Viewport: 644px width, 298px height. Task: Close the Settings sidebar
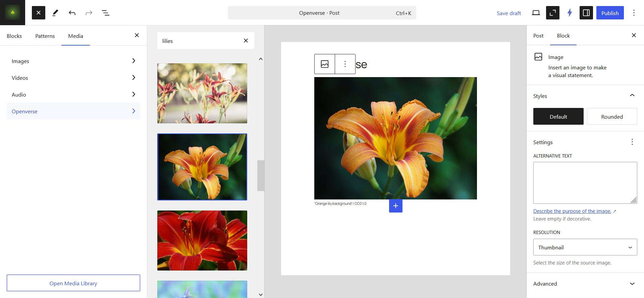tap(634, 35)
